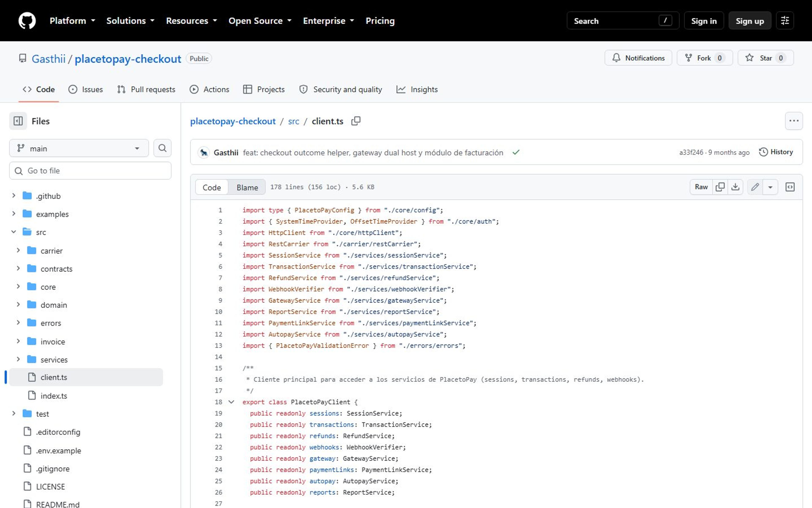The height and width of the screenshot is (508, 812).
Task: Open the Insights tab
Action: coord(417,89)
